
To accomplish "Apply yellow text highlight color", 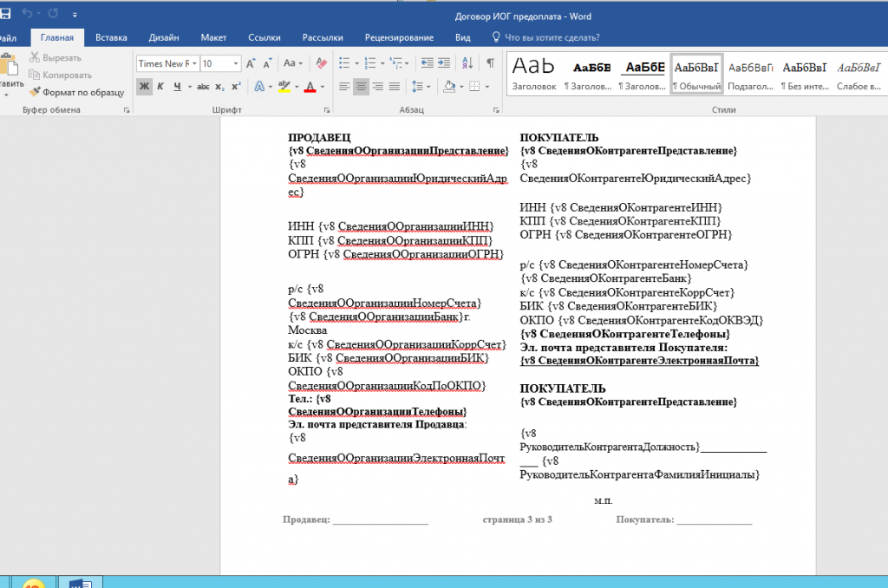I will click(284, 87).
